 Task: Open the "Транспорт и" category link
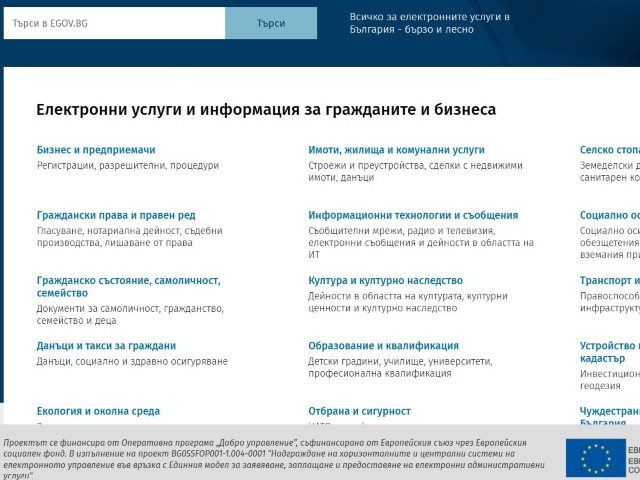coord(609,281)
